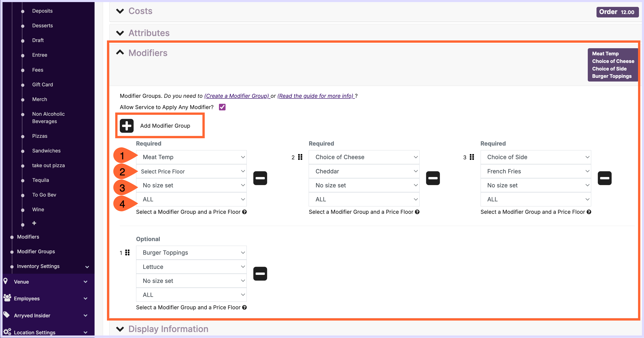Open the Read the guide link
Image resolution: width=644 pixels, height=338 pixels.
(316, 96)
